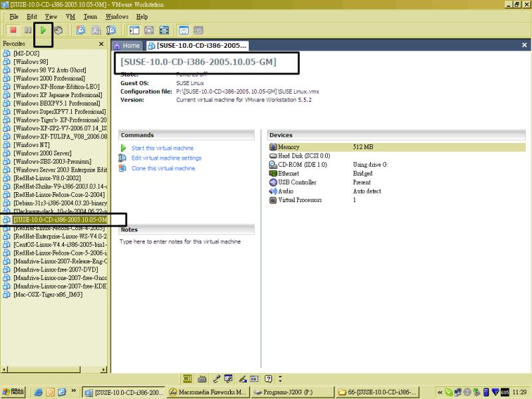The width and height of the screenshot is (532, 399).
Task: Open the Help menu
Action: click(x=142, y=17)
